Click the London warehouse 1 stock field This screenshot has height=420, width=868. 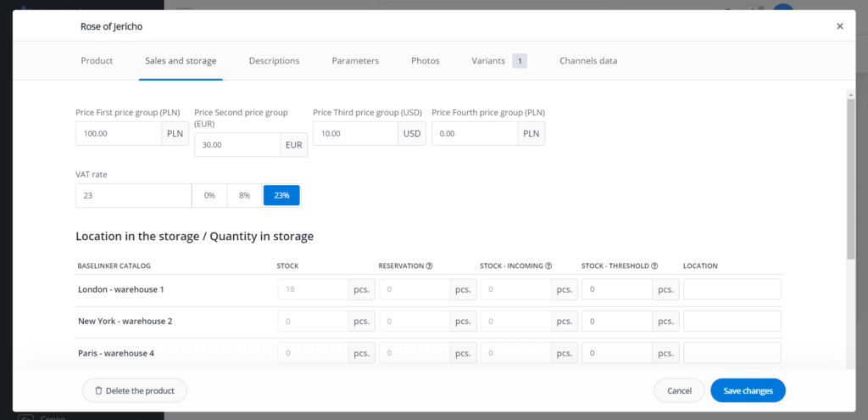pos(313,289)
